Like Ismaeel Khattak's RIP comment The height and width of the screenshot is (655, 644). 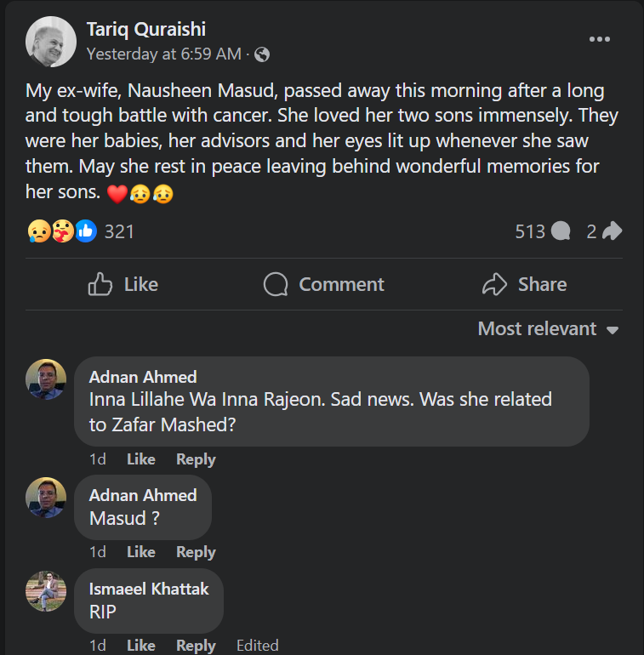(x=140, y=646)
